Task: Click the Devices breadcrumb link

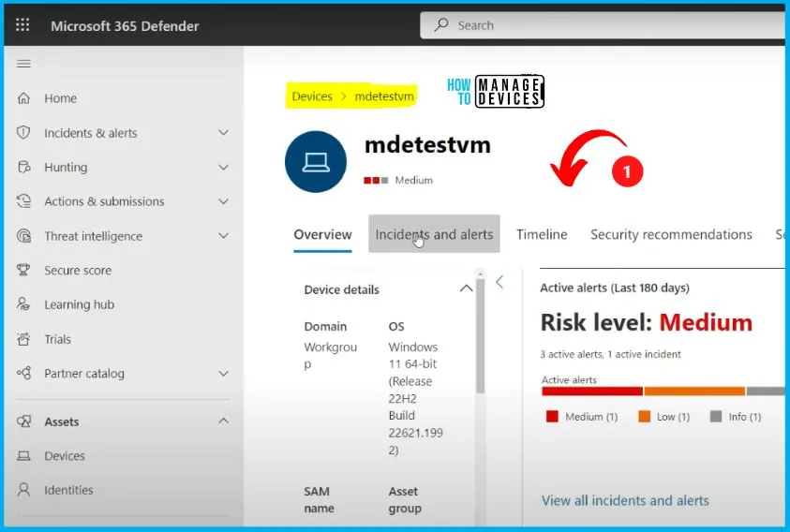Action: click(x=312, y=96)
